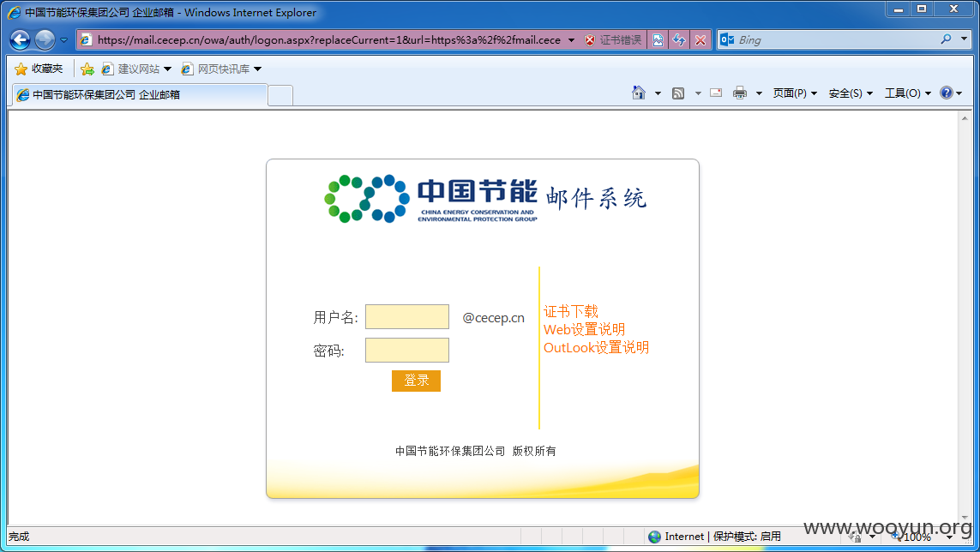980x552 pixels.
Task: Open the Web设置说明 link
Action: tap(585, 329)
